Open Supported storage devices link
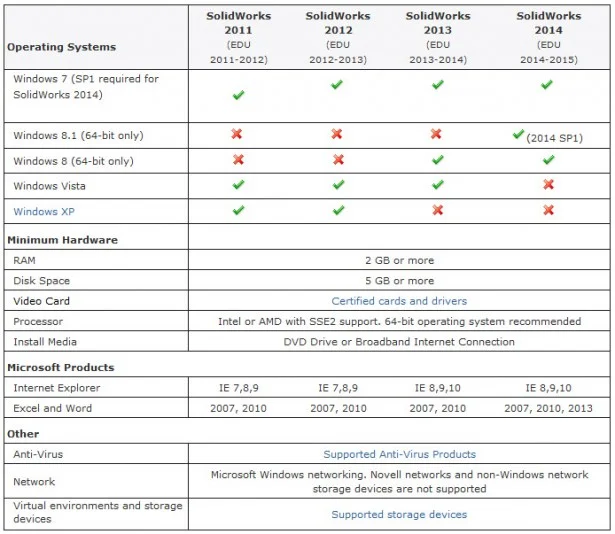The height and width of the screenshot is (534, 615). (399, 514)
